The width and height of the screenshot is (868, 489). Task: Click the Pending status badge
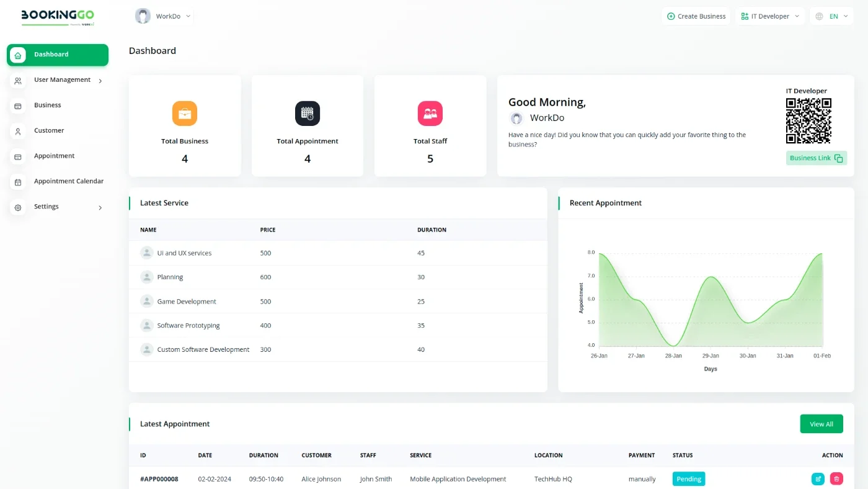click(689, 479)
